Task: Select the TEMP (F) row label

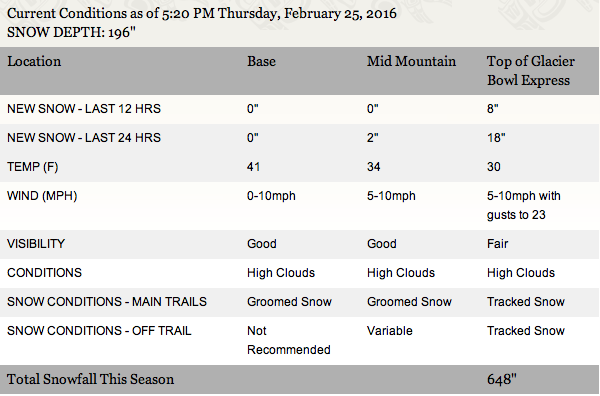Action: (x=33, y=167)
